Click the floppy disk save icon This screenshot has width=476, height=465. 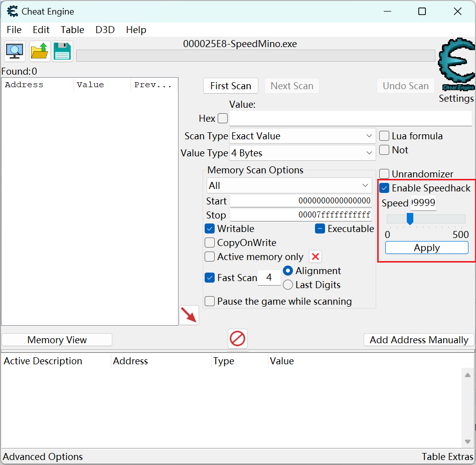click(62, 51)
